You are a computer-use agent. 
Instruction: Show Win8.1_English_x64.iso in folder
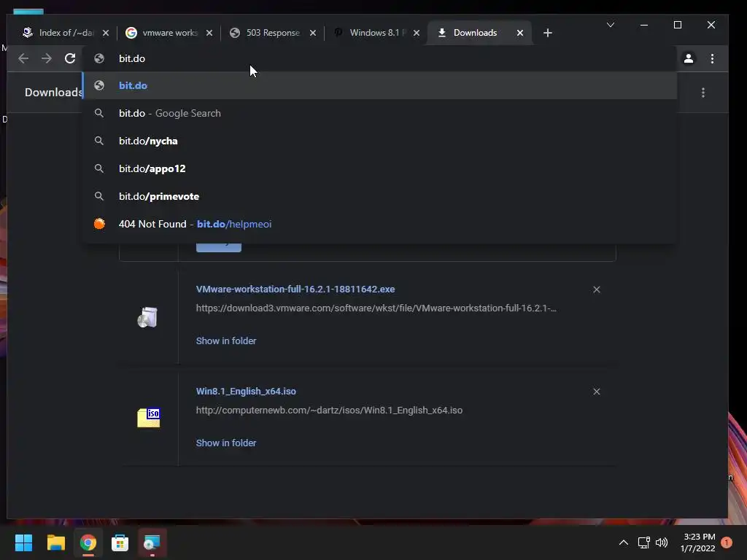tap(226, 443)
